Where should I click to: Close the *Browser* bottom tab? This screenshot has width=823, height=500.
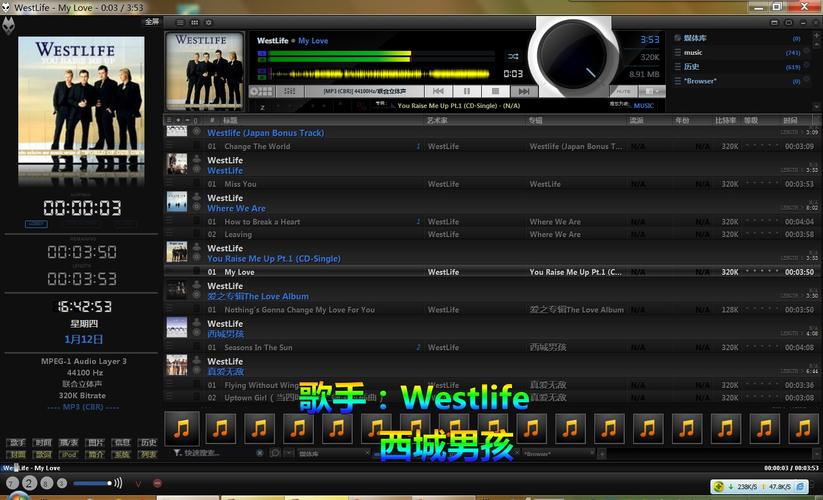592,452
